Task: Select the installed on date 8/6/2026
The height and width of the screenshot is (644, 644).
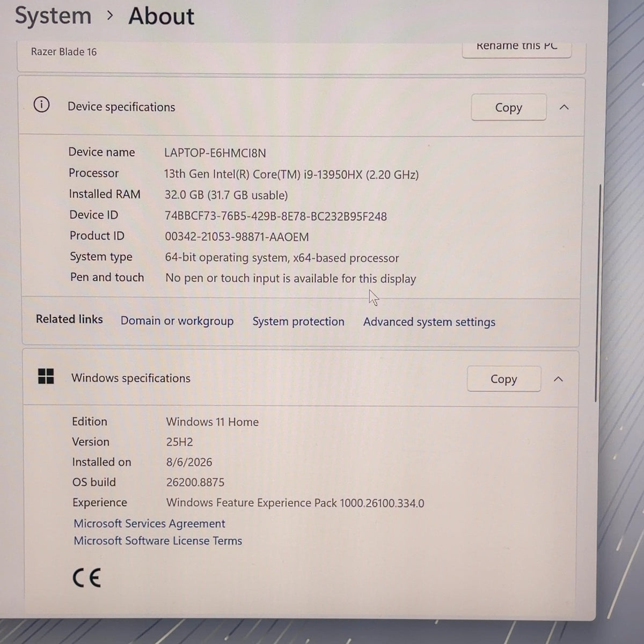Action: click(189, 462)
